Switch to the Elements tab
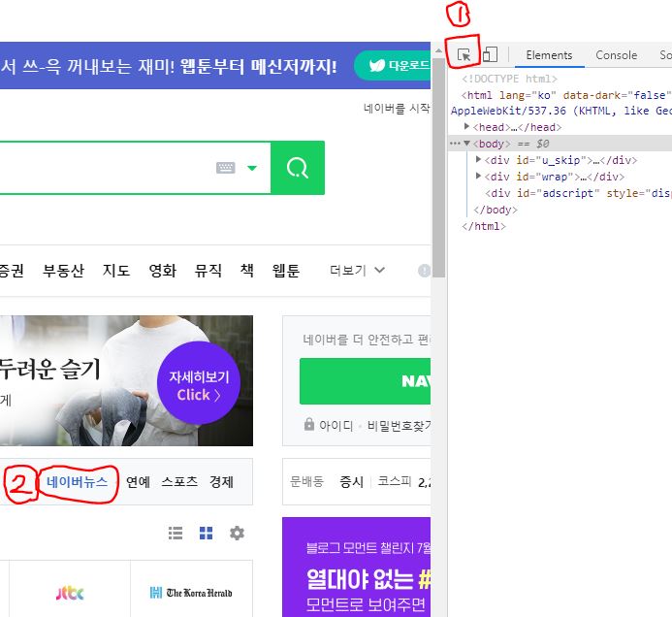 pyautogui.click(x=549, y=55)
